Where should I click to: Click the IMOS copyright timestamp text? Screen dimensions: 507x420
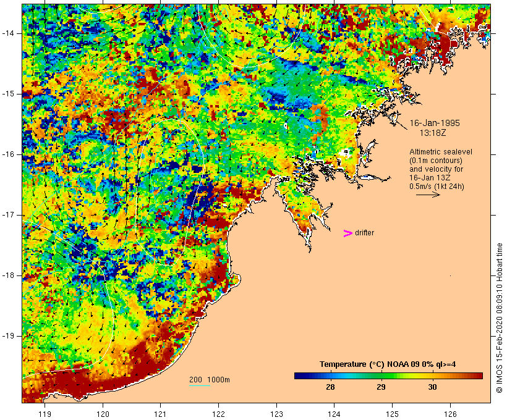coord(499,318)
